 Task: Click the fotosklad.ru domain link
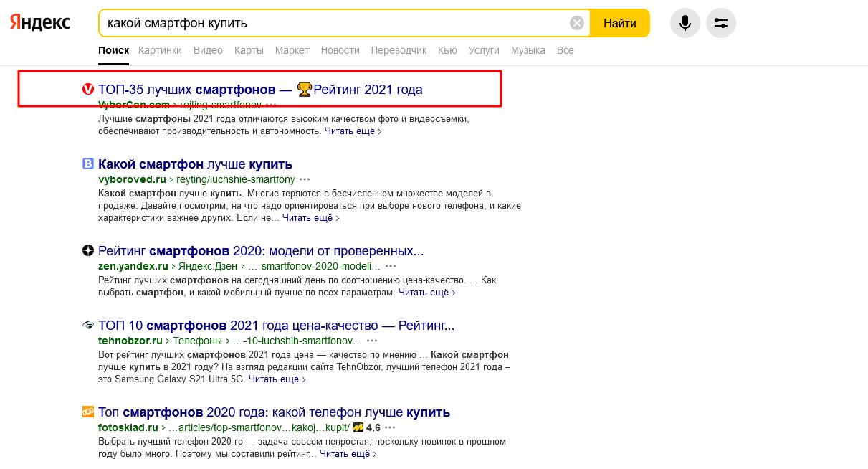click(x=128, y=427)
